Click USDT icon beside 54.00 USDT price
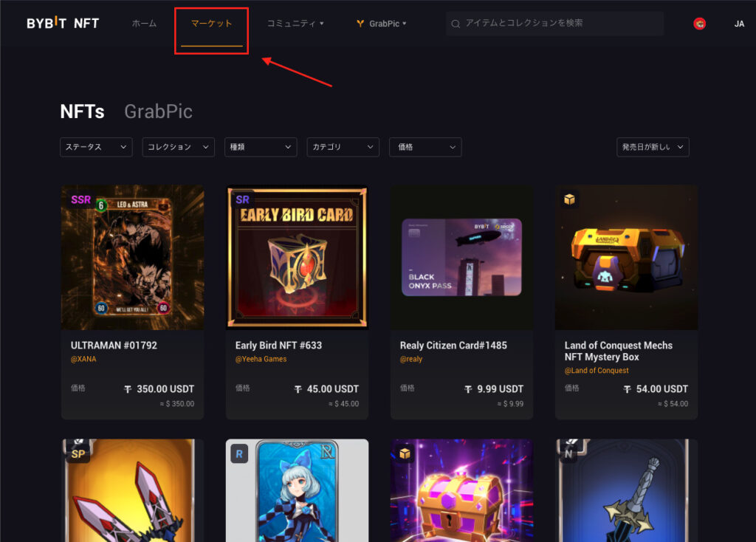756x542 pixels. (628, 389)
